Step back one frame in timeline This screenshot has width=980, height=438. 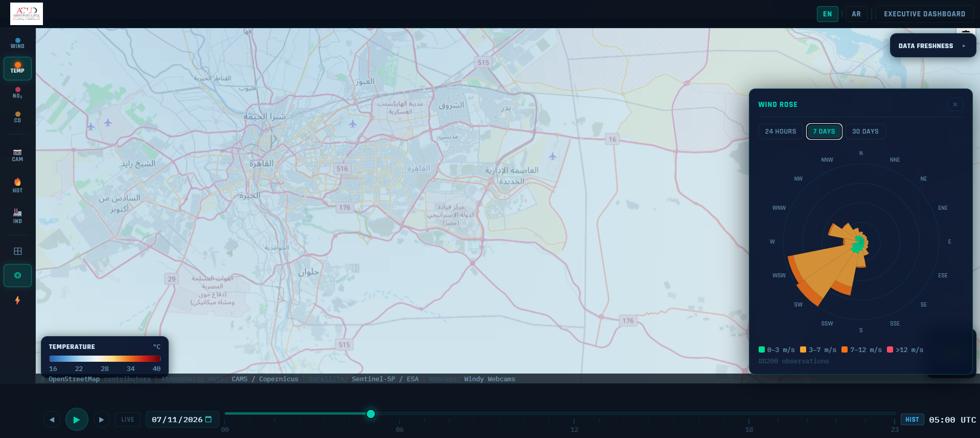(52, 420)
